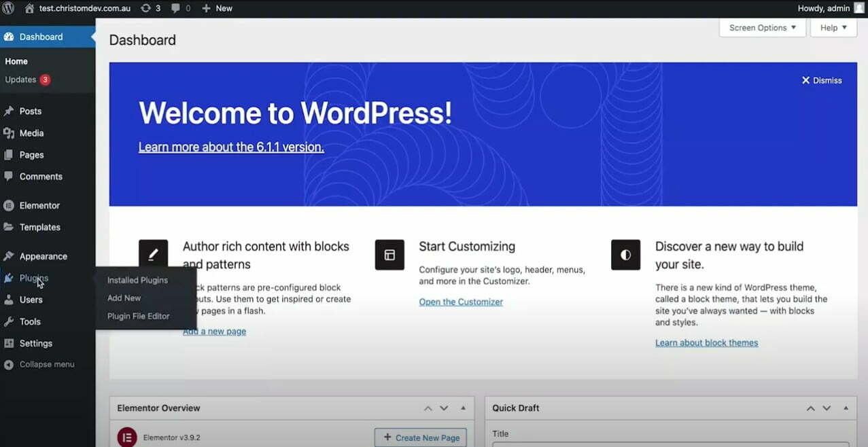This screenshot has width=868, height=447.
Task: Click Learn more about the 6.1.1 version
Action: click(231, 147)
